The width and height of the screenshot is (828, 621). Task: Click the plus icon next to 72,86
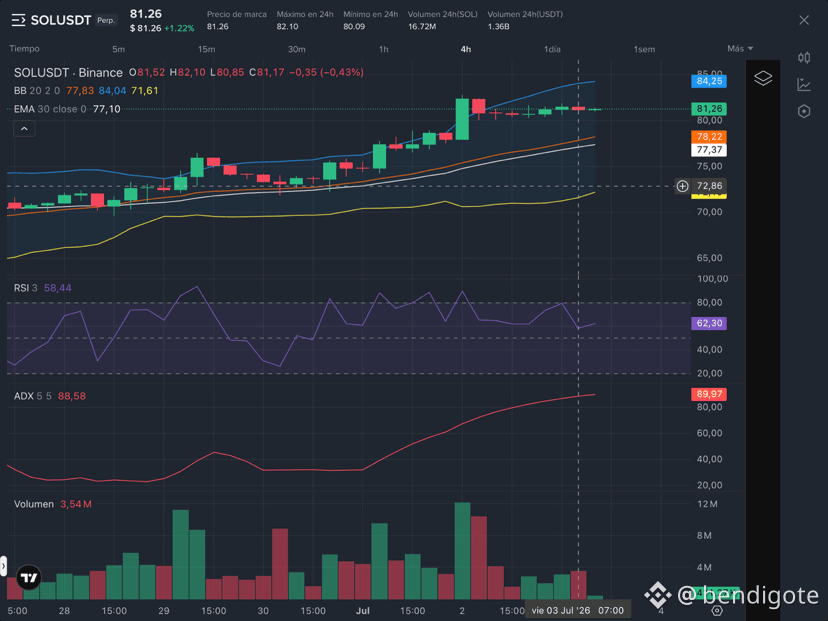pyautogui.click(x=682, y=186)
